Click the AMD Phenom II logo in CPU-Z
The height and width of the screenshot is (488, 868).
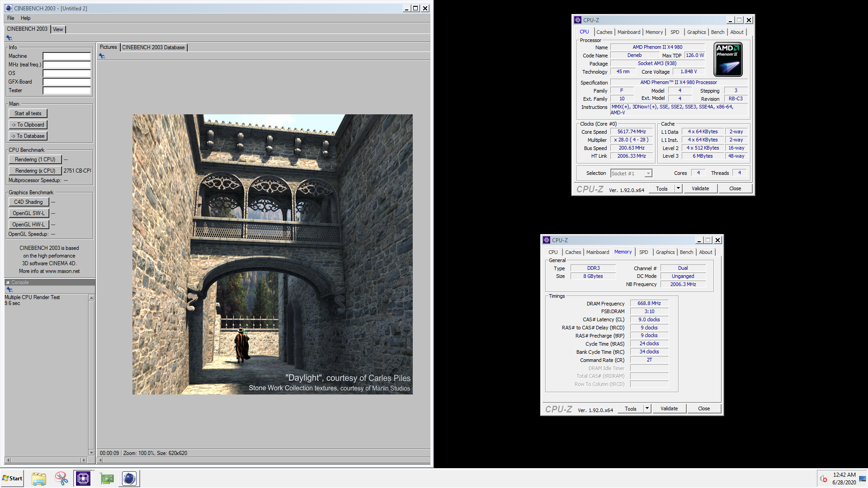[x=728, y=59]
